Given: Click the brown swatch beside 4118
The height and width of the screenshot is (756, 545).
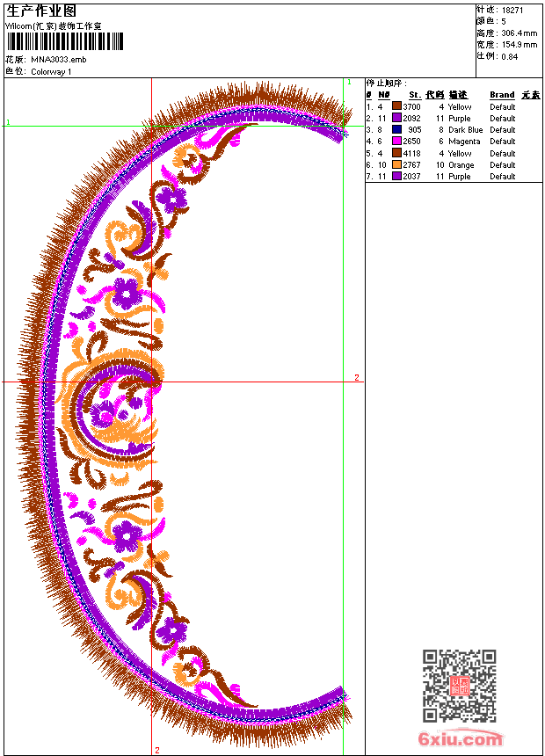Looking at the screenshot, I should coord(396,153).
